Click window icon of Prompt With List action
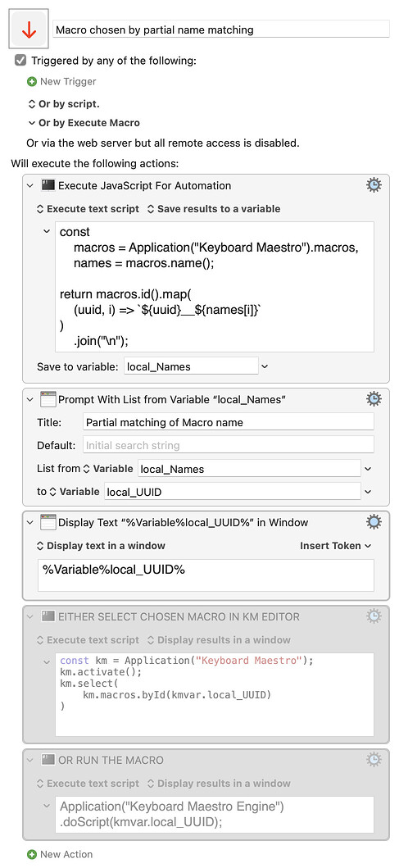399x868 pixels. click(48, 399)
